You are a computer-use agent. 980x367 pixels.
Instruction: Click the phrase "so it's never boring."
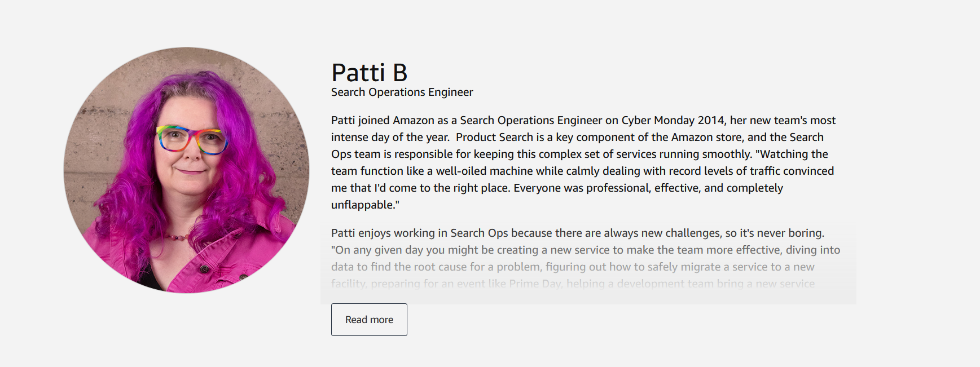775,233
